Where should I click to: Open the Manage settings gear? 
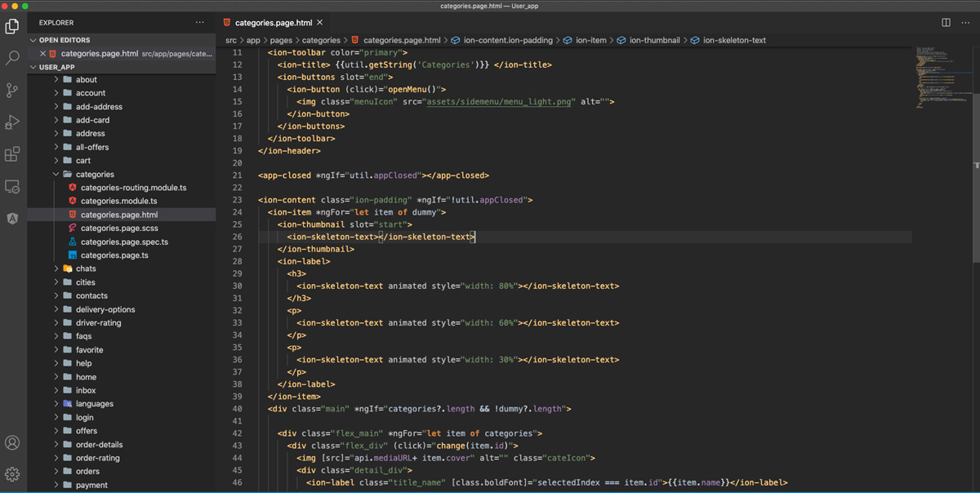click(12, 474)
